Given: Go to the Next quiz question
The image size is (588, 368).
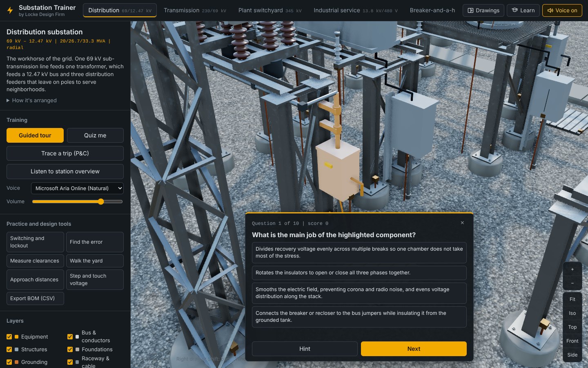Looking at the screenshot, I should point(414,349).
